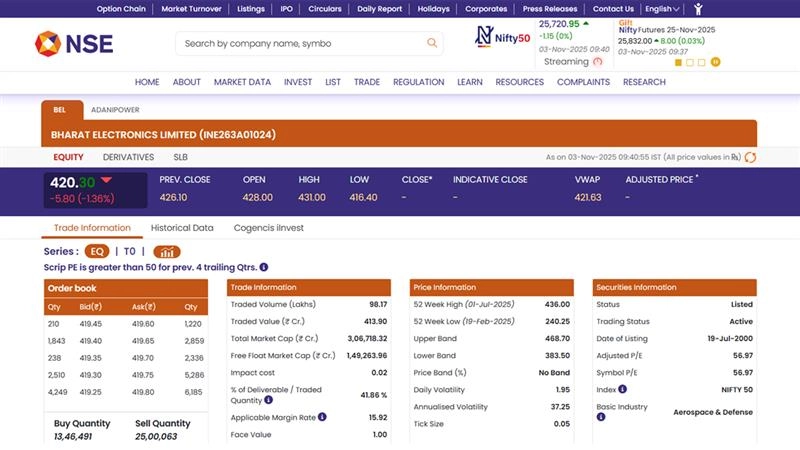
Task: Click the company search input field
Action: [x=300, y=43]
